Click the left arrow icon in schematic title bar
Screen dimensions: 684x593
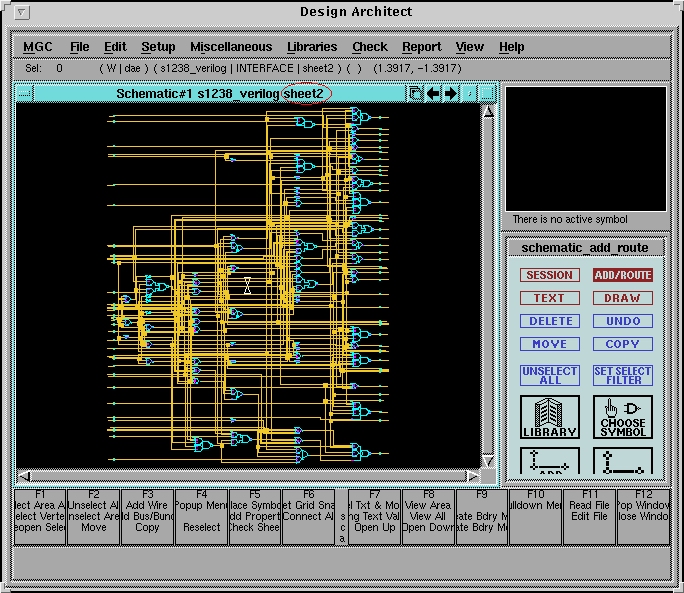433,93
